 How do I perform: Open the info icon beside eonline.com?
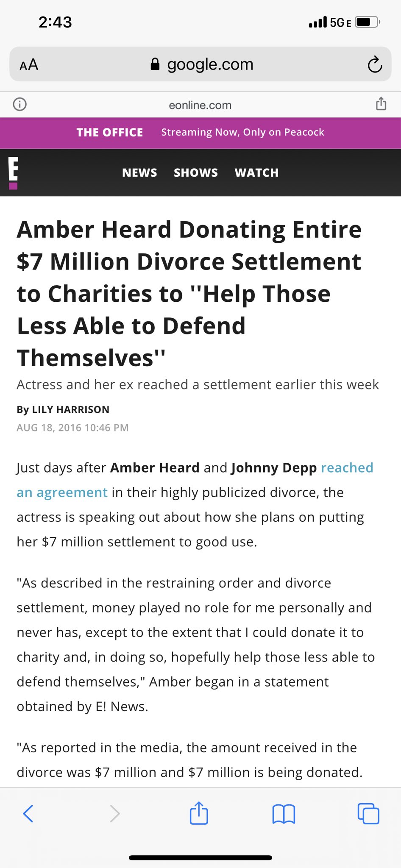pyautogui.click(x=19, y=104)
